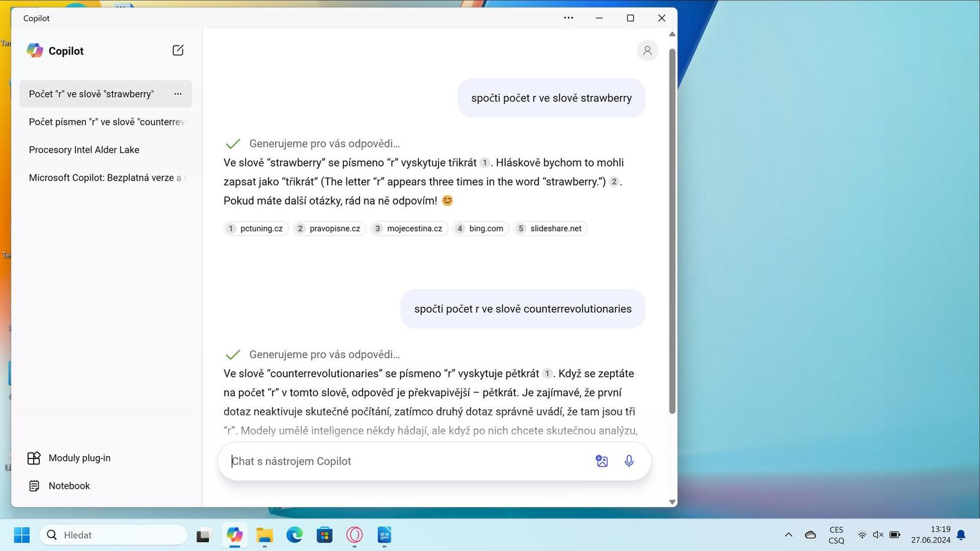Click the scrollbar down arrow
The image size is (980, 551).
pos(672,502)
